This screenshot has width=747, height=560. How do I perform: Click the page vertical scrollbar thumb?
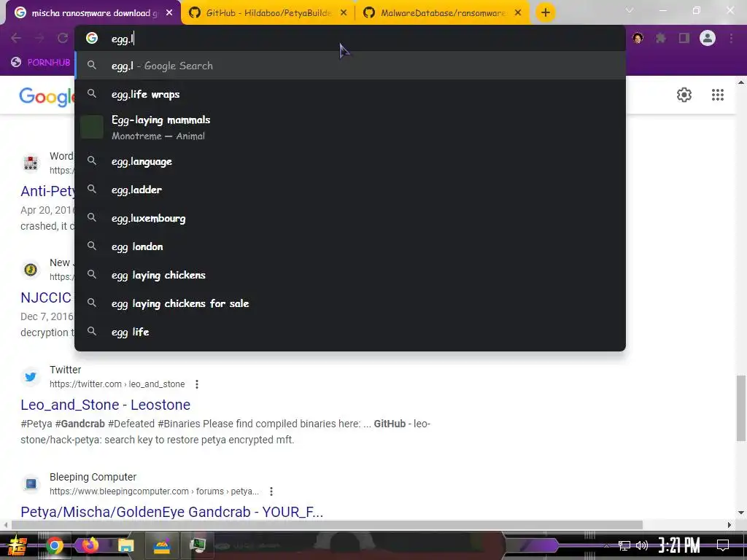(741, 408)
